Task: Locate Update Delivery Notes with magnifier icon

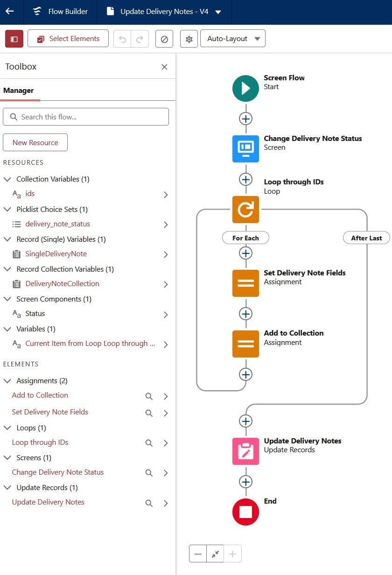Action: pos(149,503)
